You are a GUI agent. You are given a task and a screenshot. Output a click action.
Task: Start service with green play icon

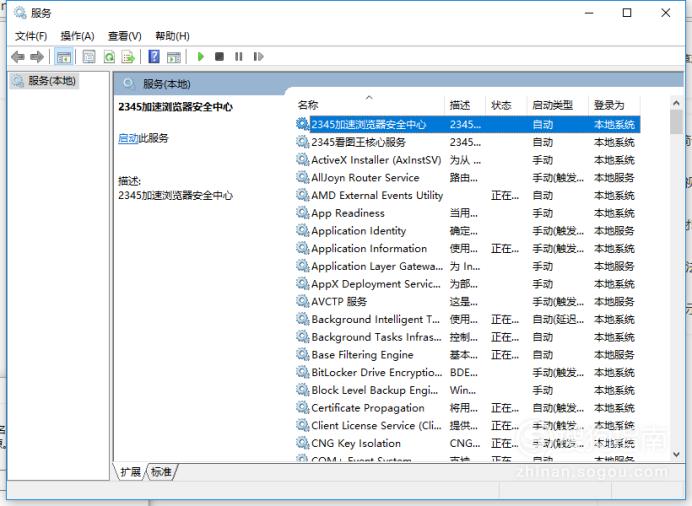[x=201, y=56]
